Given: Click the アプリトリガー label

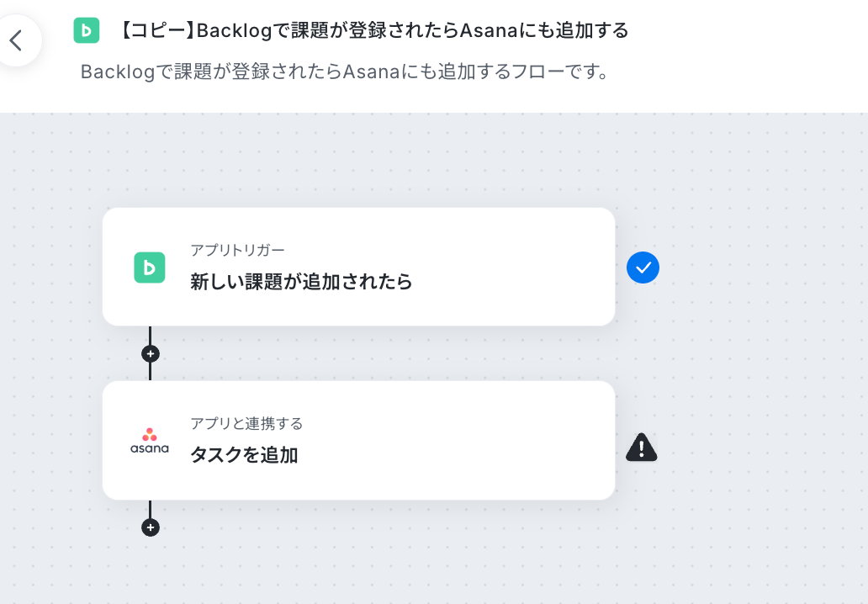Looking at the screenshot, I should 237,250.
